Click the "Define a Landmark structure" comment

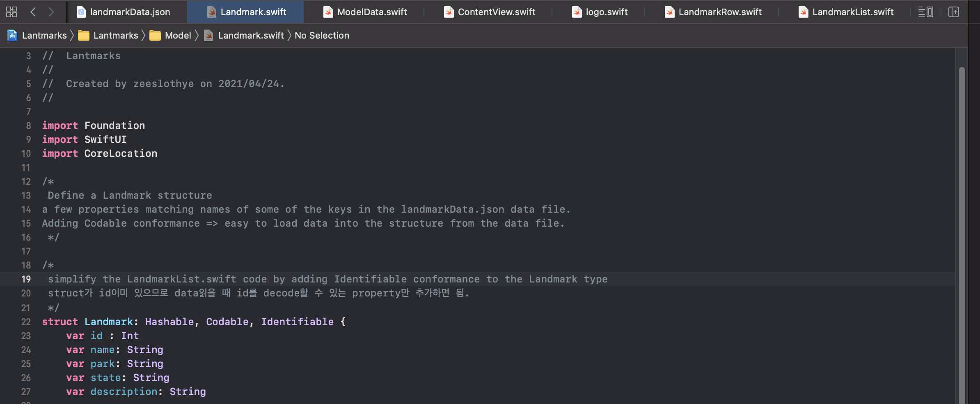tap(130, 195)
